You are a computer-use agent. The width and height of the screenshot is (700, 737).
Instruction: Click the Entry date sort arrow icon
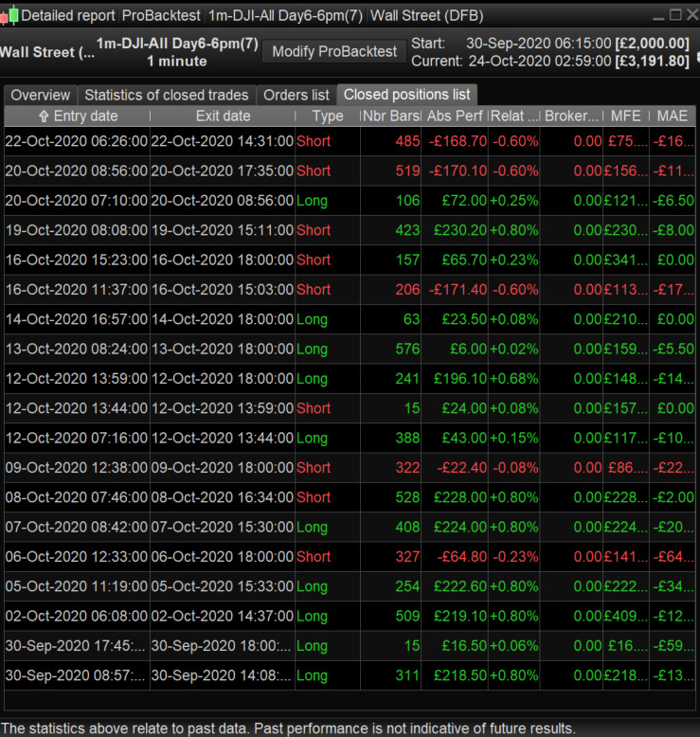click(44, 117)
